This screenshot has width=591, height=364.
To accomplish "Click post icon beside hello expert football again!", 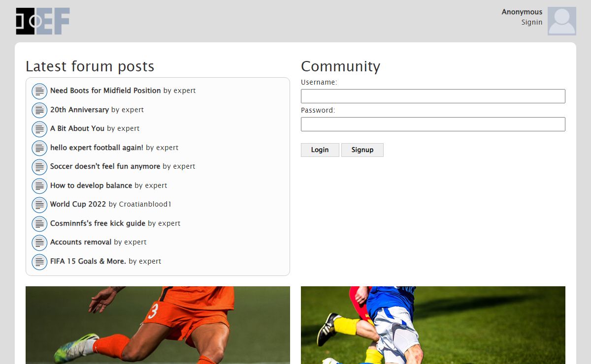I will pyautogui.click(x=39, y=148).
